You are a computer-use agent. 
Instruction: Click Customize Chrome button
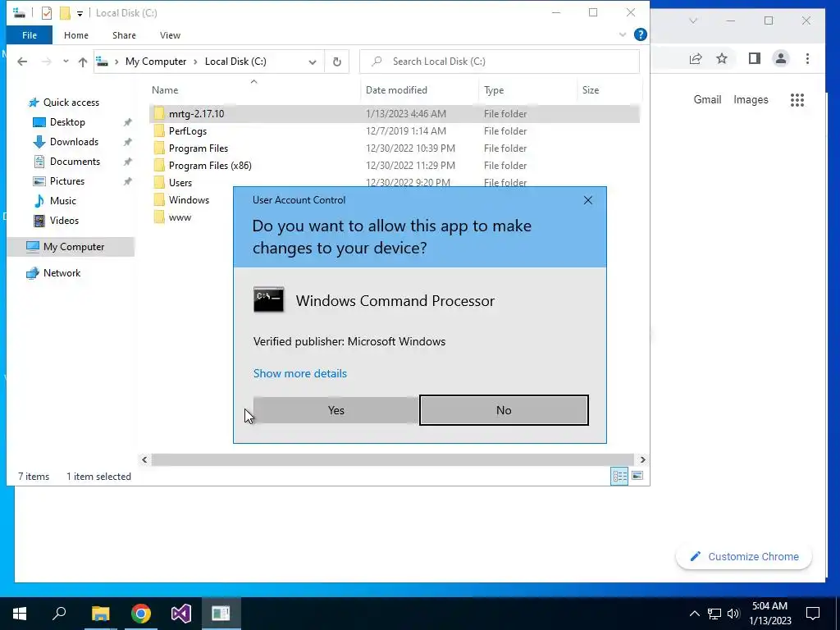744,557
